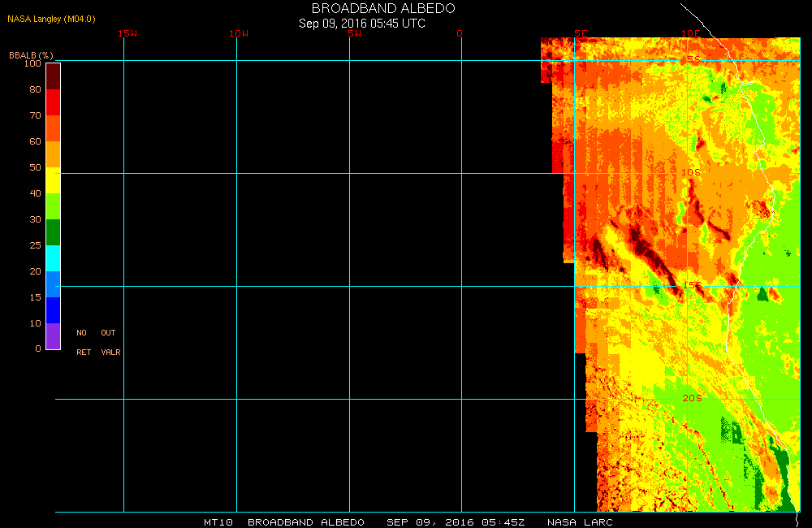Select the dark green 25-30% legend swatch
Screen dimensions: 812x528
point(53,232)
